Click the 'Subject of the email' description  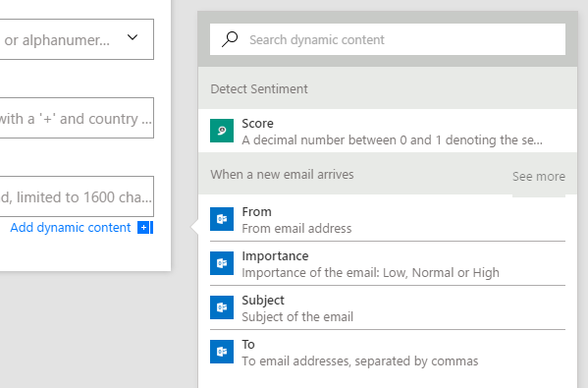click(297, 317)
